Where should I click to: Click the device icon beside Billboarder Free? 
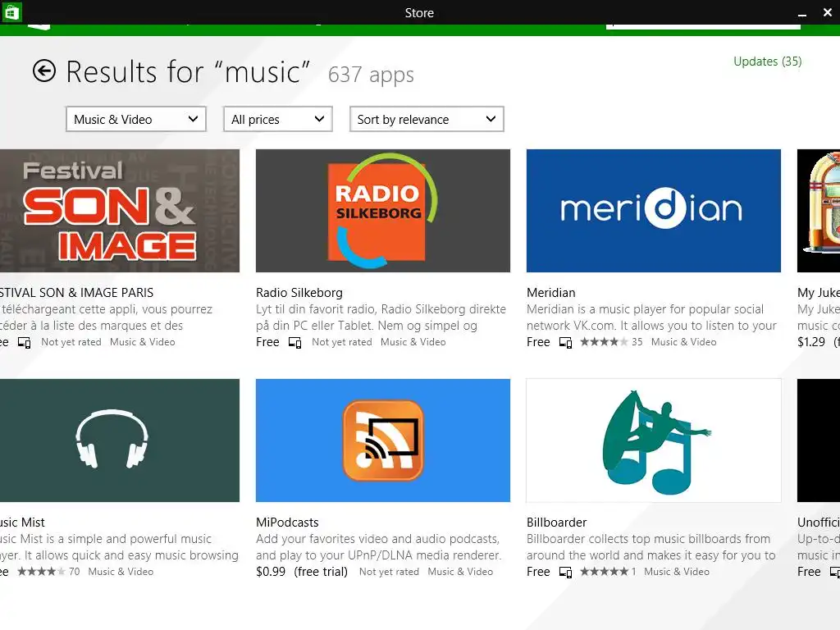(565, 572)
